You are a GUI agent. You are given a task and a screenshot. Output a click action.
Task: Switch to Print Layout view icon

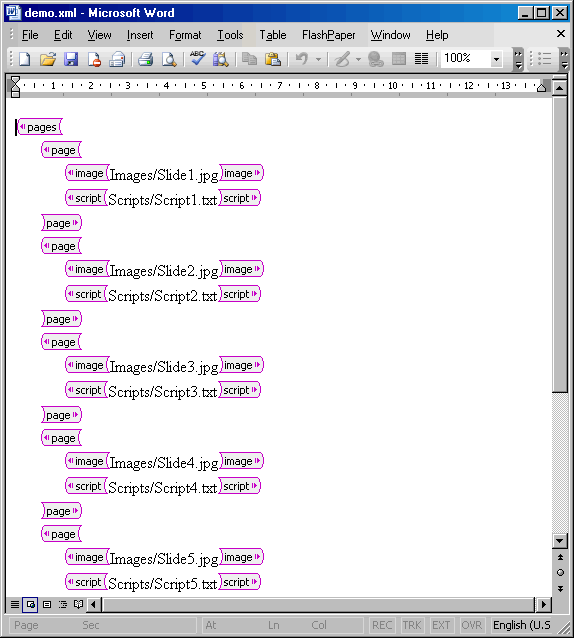(47, 605)
